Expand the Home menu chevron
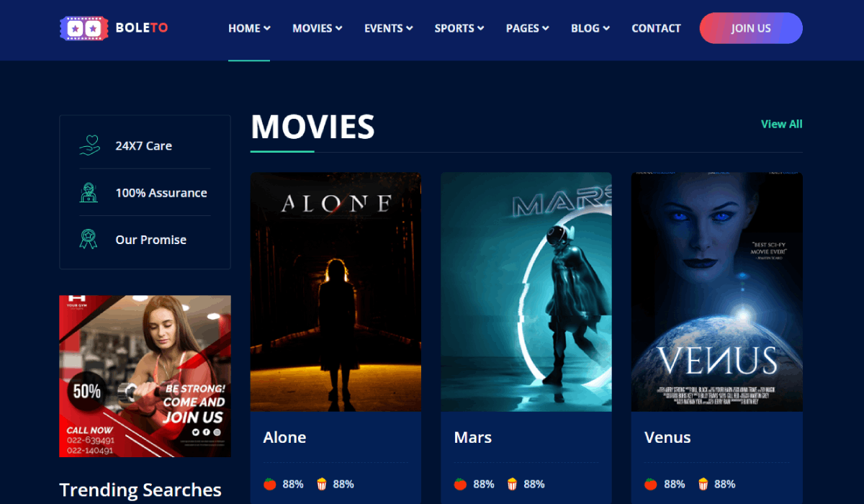This screenshot has height=504, width=864. pyautogui.click(x=267, y=29)
